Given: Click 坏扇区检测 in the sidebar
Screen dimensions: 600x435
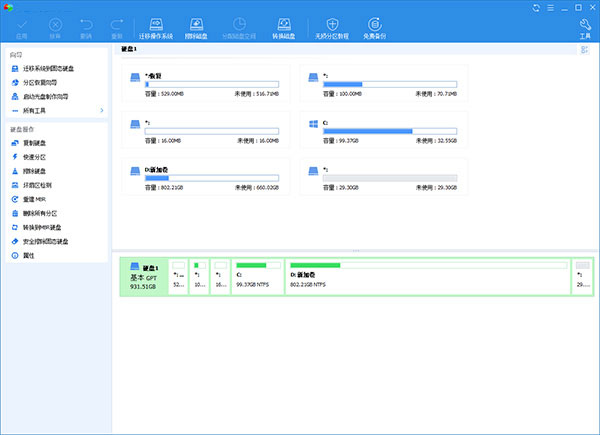Looking at the screenshot, I should click(x=38, y=185).
